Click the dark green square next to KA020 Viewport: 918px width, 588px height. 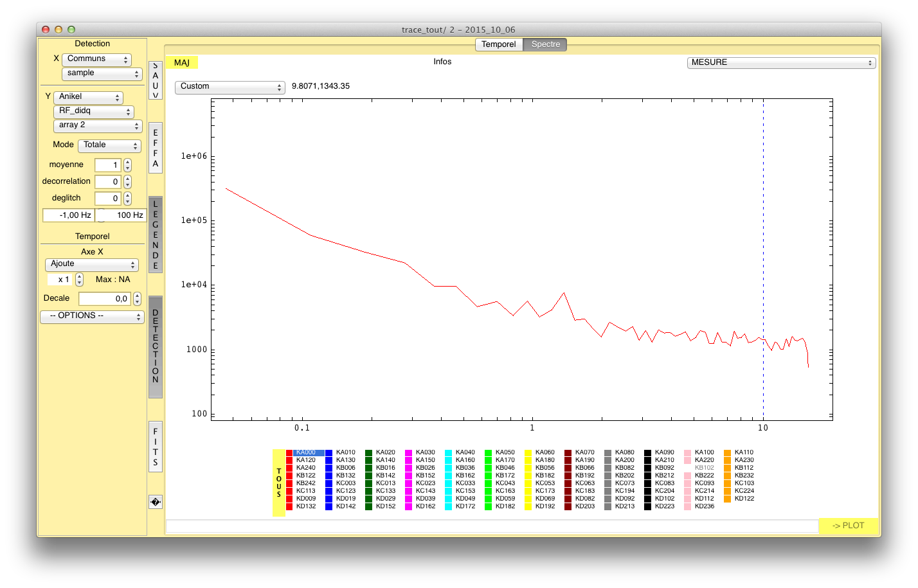pos(369,452)
